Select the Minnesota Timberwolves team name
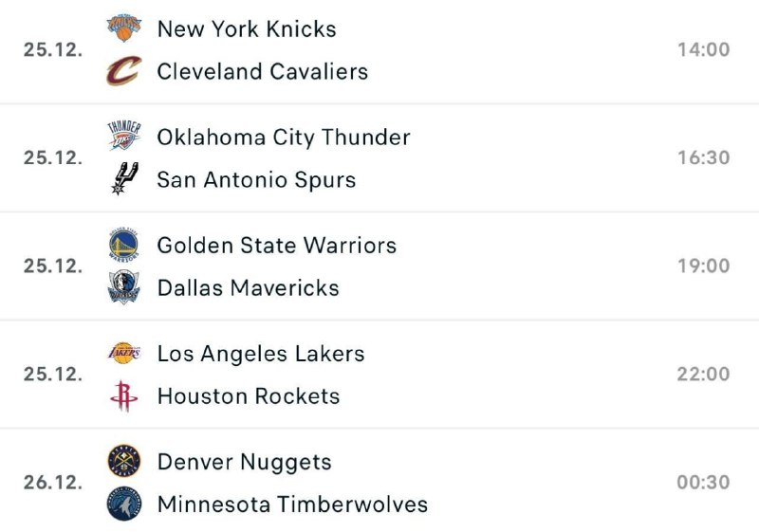The height and width of the screenshot is (532, 759). (x=292, y=504)
